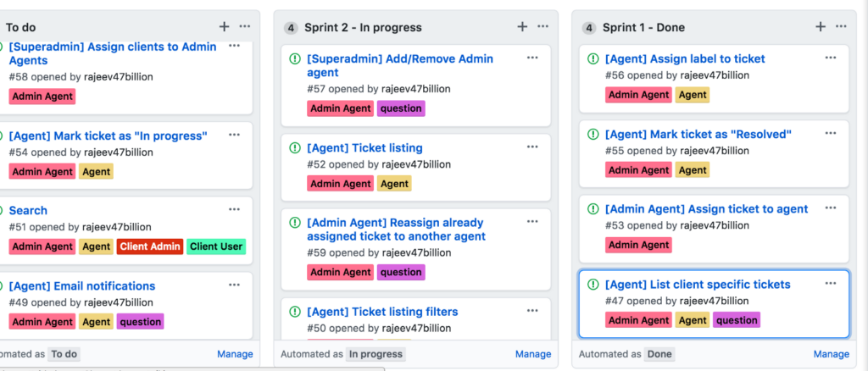The image size is (868, 371).
Task: Open card menu for Mark ticket as "In progress"
Action: pyautogui.click(x=234, y=135)
